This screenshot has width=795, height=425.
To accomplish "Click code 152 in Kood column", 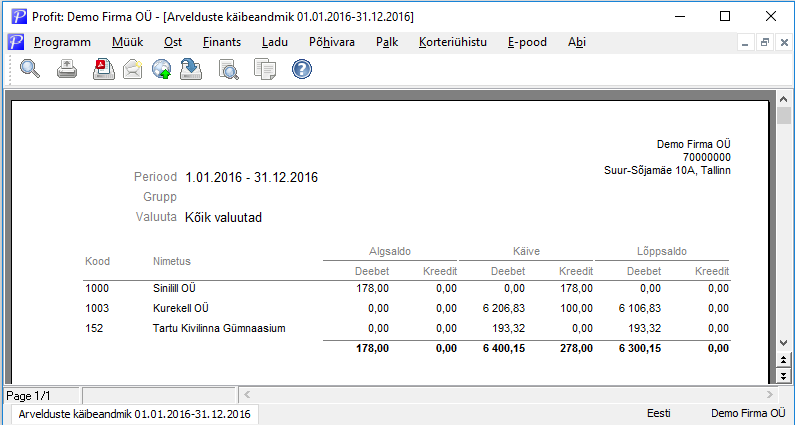I will (x=94, y=328).
